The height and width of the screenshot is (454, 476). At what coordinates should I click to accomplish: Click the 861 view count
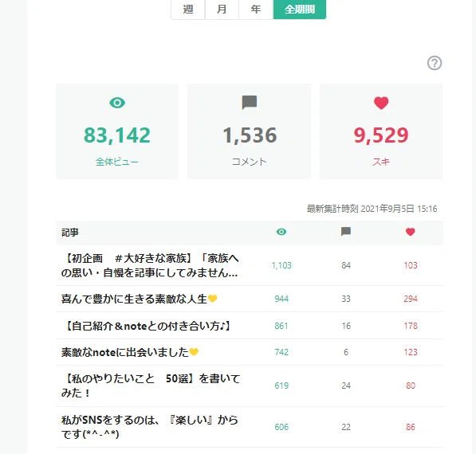click(x=281, y=326)
